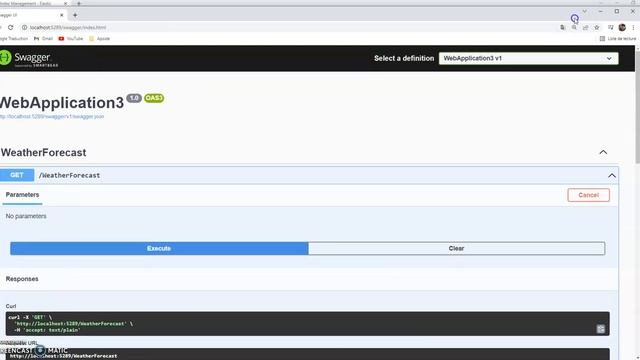The width and height of the screenshot is (640, 360).
Task: Close the Swagger UI tab
Action: pos(62,15)
